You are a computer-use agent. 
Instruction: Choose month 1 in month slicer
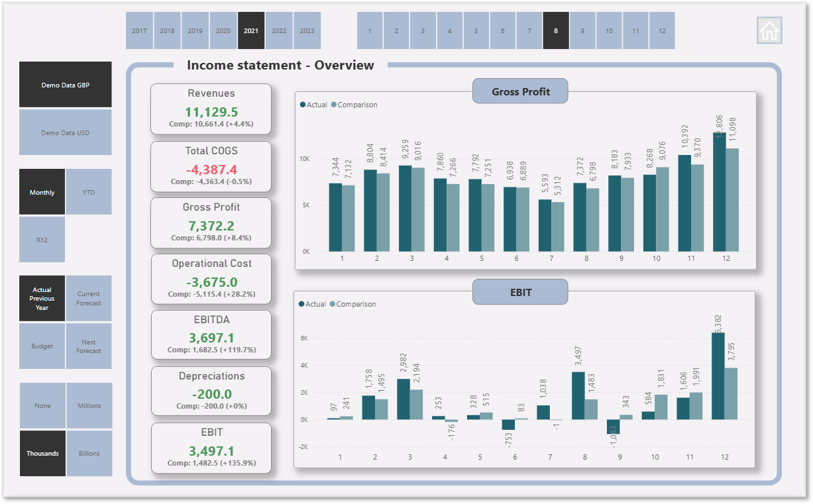pyautogui.click(x=370, y=30)
